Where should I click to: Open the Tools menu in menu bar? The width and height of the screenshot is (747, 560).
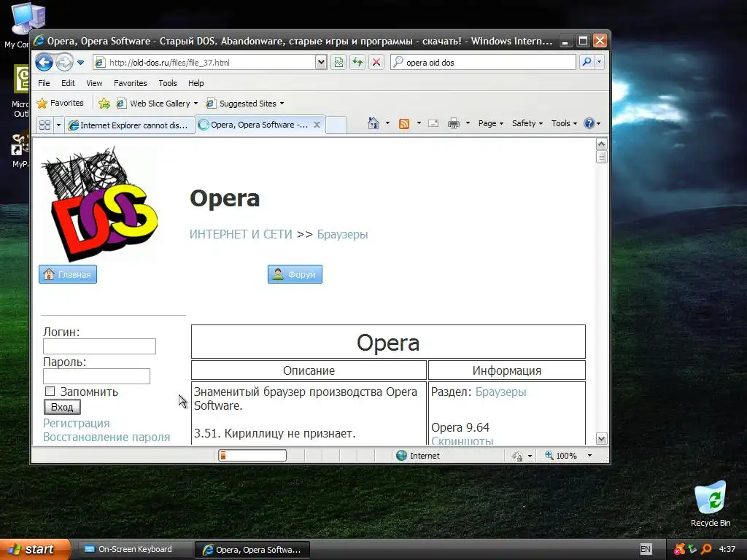(168, 83)
